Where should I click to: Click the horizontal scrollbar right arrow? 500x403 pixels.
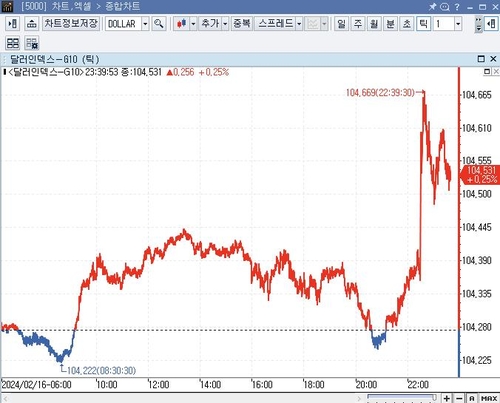[359, 398]
